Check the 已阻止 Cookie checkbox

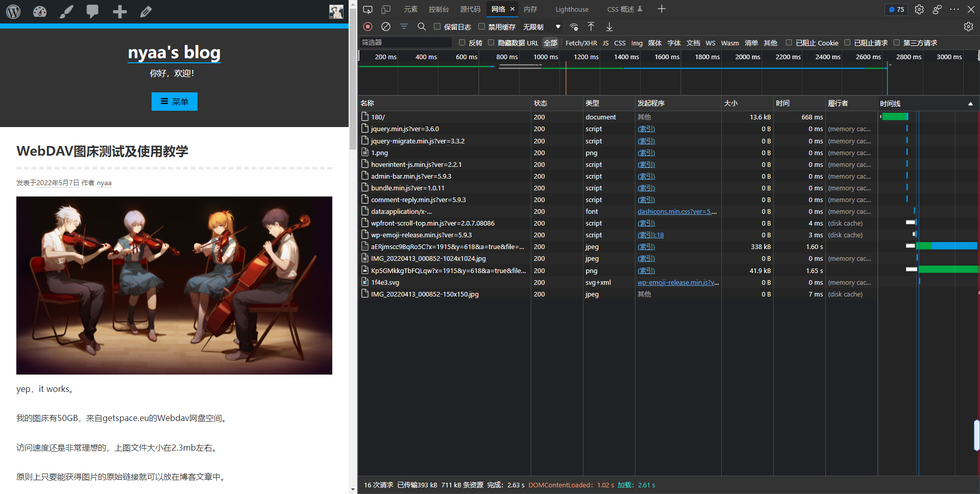789,42
